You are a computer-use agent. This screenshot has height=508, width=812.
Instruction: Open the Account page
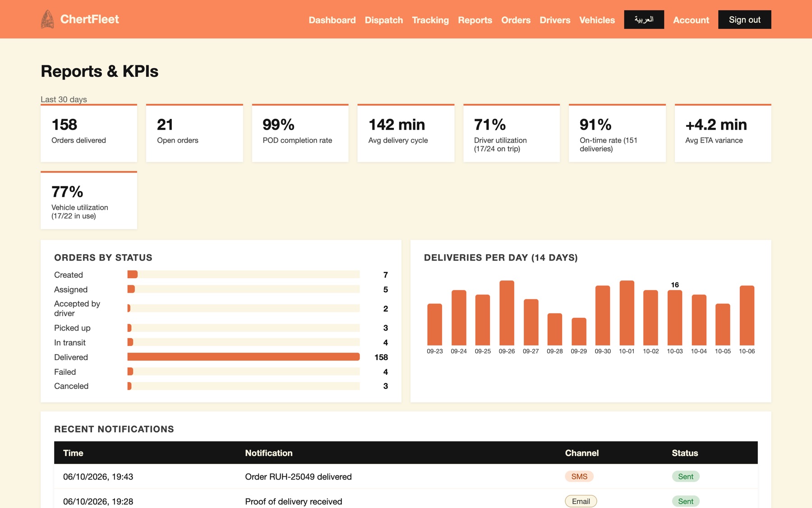pyautogui.click(x=691, y=20)
